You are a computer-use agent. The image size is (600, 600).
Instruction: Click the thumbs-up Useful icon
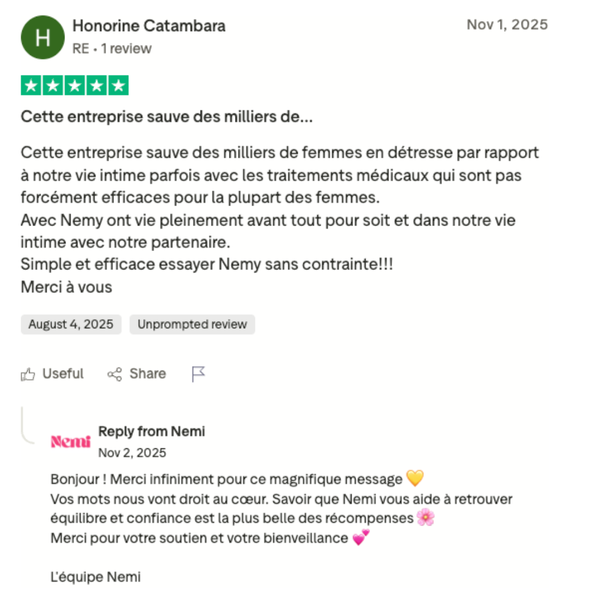point(28,374)
